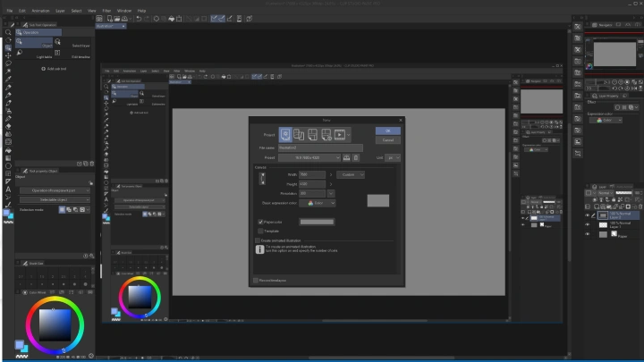Check Create animated illustration option
Screen dimensions: 644x362
click(x=258, y=240)
